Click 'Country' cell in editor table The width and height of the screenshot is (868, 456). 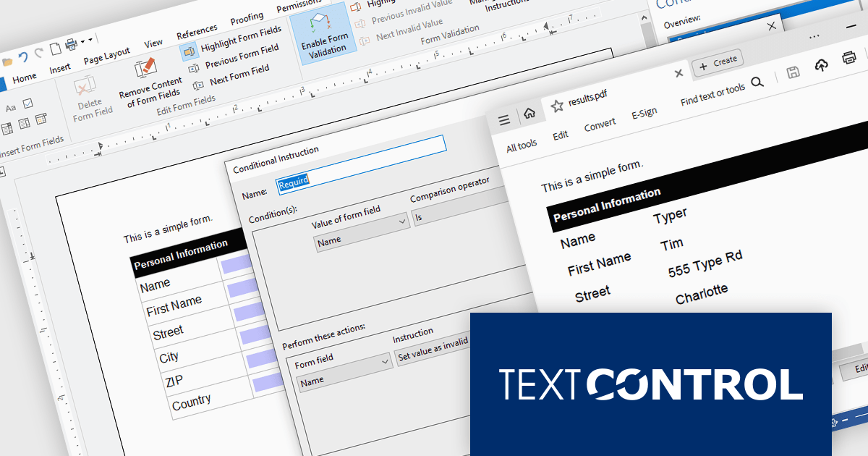pos(192,401)
